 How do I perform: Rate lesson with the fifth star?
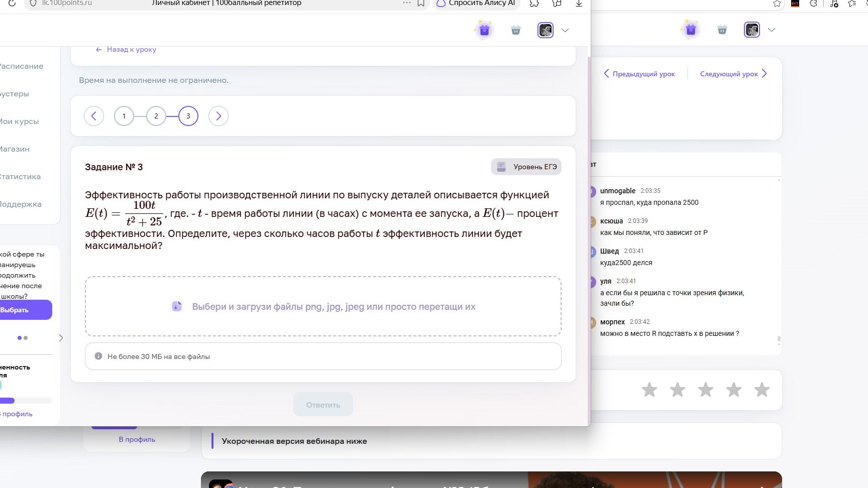pyautogui.click(x=762, y=390)
